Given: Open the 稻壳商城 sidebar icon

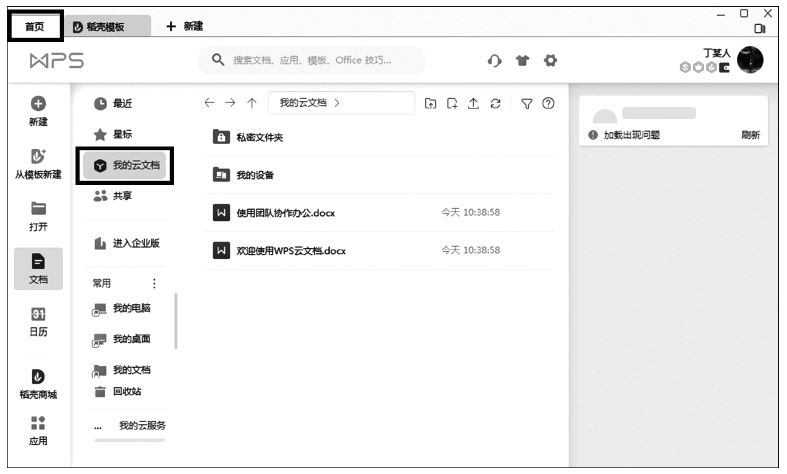Looking at the screenshot, I should pos(39,382).
